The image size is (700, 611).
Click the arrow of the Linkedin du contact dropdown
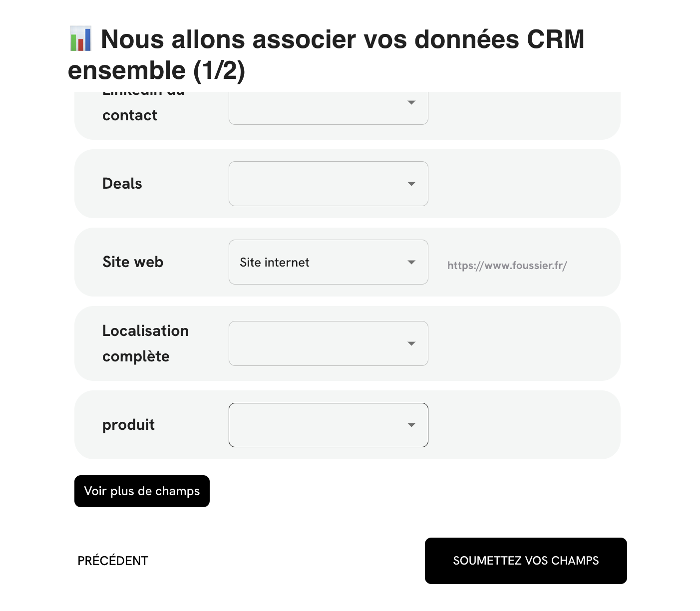point(411,102)
